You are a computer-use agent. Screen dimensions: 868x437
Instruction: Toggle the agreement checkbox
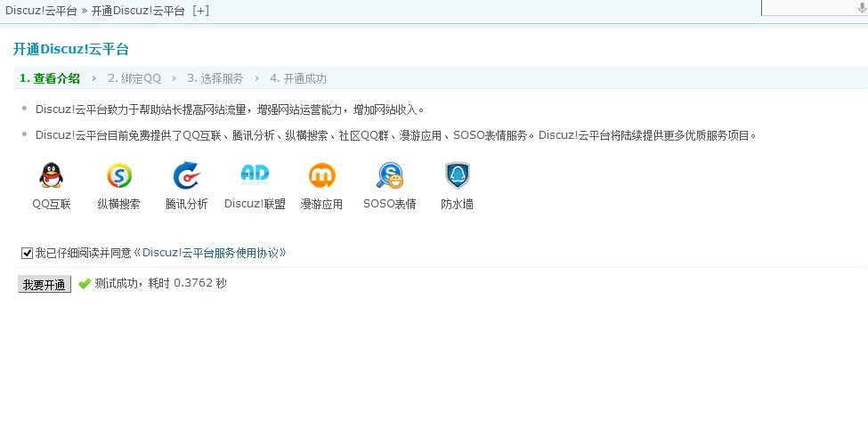coord(27,254)
